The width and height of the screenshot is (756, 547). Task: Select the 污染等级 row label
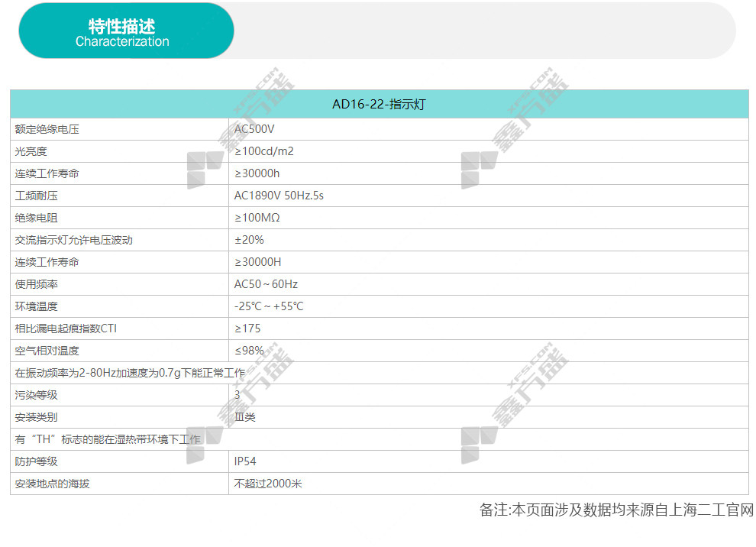pyautogui.click(x=37, y=395)
